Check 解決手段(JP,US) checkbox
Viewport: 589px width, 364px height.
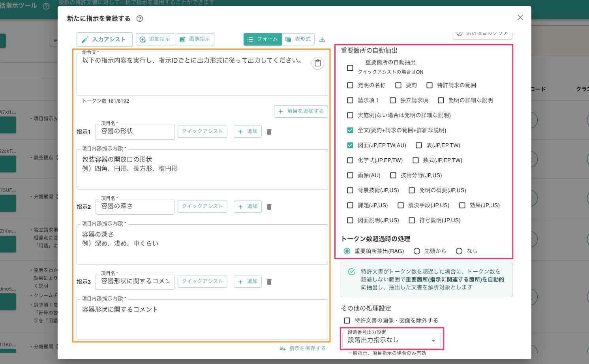pos(401,205)
